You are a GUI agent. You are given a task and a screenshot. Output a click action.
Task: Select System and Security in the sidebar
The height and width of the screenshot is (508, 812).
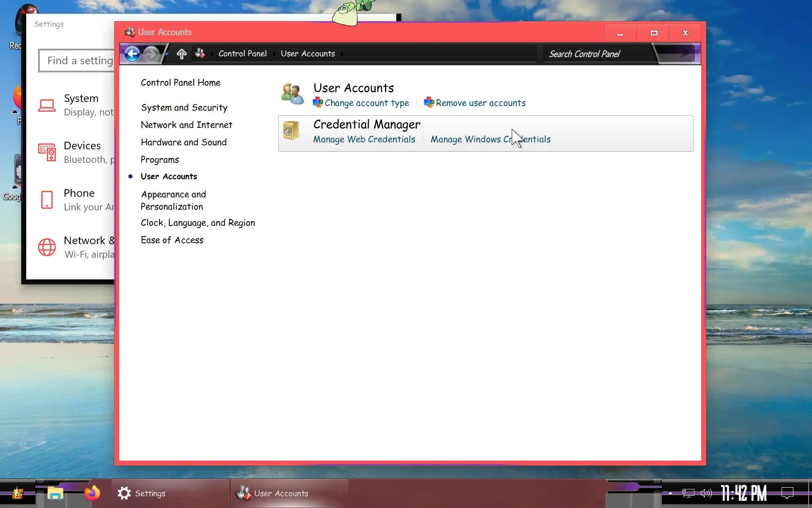184,108
